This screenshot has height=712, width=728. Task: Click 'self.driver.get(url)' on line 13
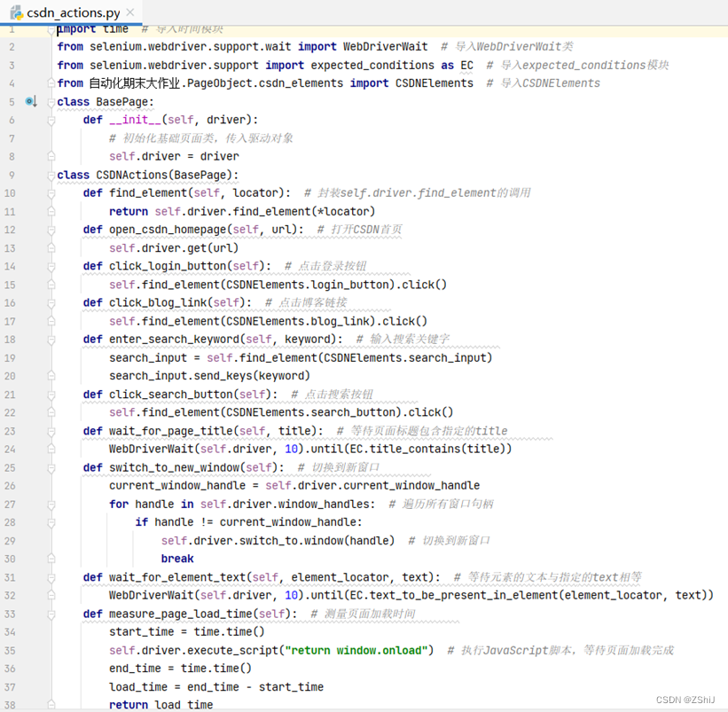tap(174, 248)
